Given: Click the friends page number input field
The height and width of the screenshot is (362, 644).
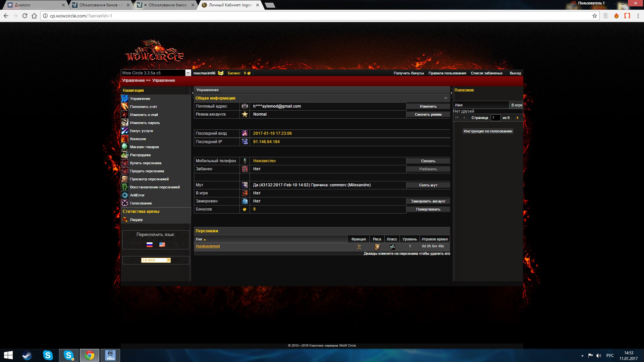Looking at the screenshot, I should [495, 118].
